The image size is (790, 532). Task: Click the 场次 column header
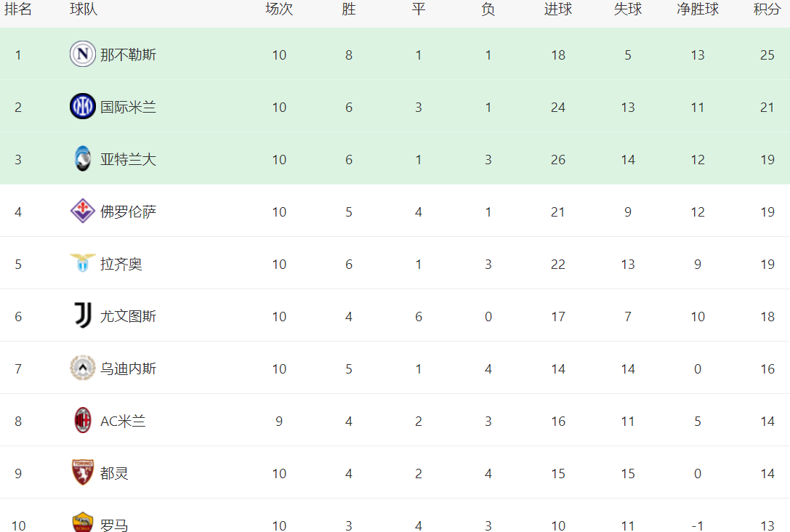279,9
